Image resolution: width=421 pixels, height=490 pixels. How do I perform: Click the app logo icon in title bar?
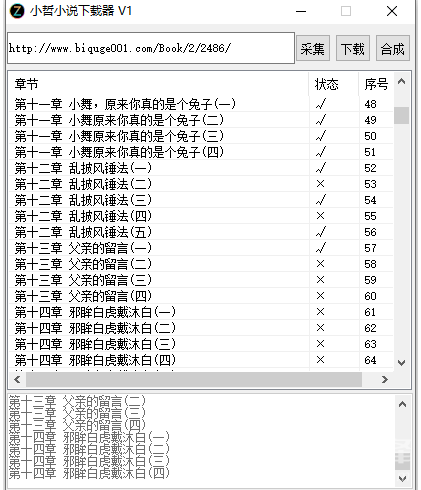[17, 11]
